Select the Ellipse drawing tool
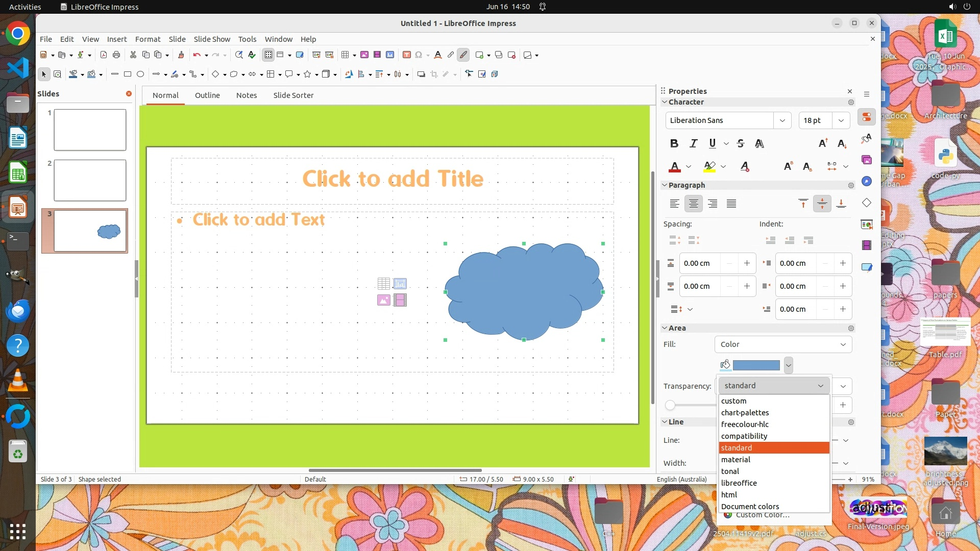This screenshot has height=551, width=980. tap(140, 74)
